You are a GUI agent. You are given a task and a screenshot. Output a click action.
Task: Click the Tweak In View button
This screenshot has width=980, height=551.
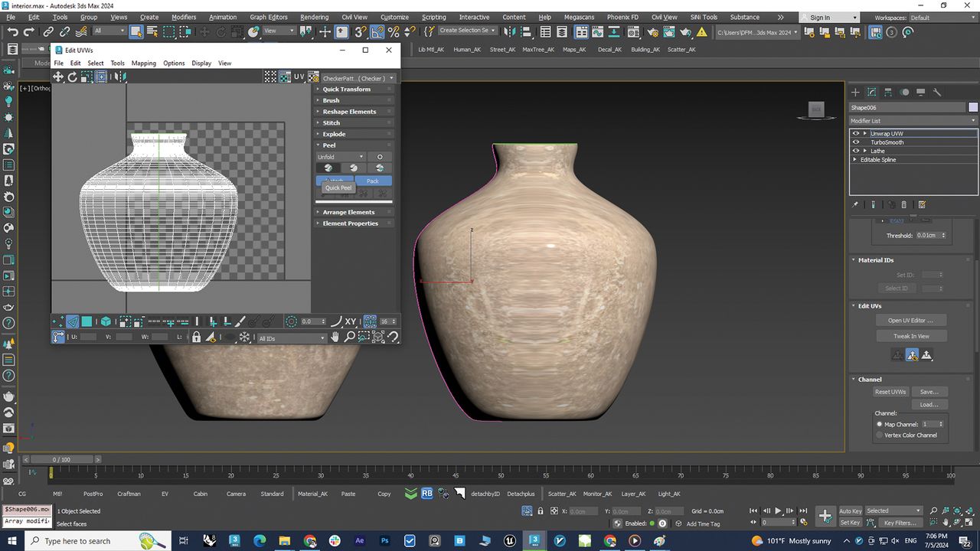[911, 336]
